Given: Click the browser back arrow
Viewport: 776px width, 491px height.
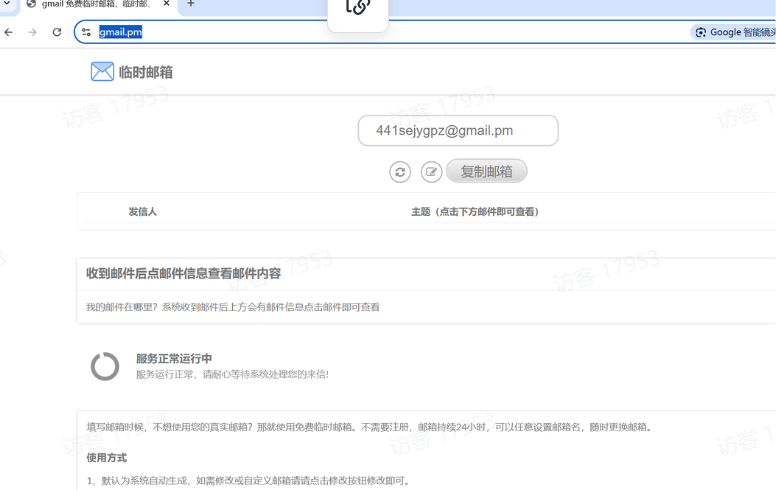Looking at the screenshot, I should (8, 32).
